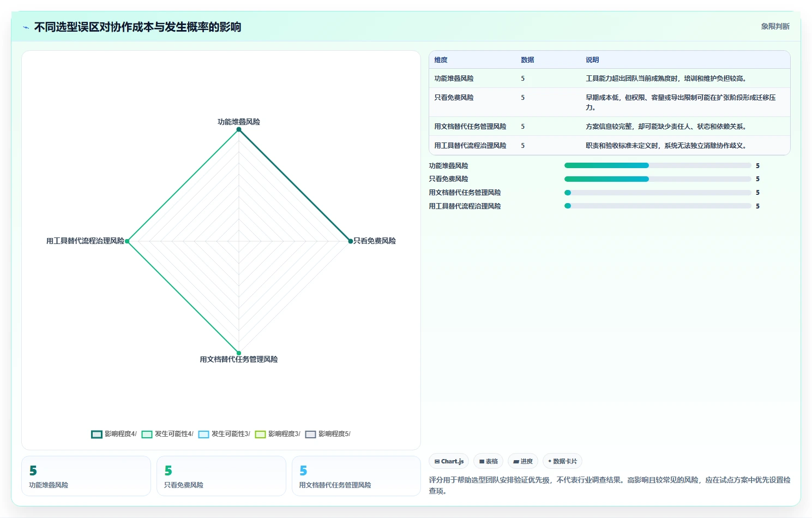Image resolution: width=812 pixels, height=518 pixels.
Task: Click the 功能堆叠风险 table row cell
Action: pyautogui.click(x=454, y=79)
